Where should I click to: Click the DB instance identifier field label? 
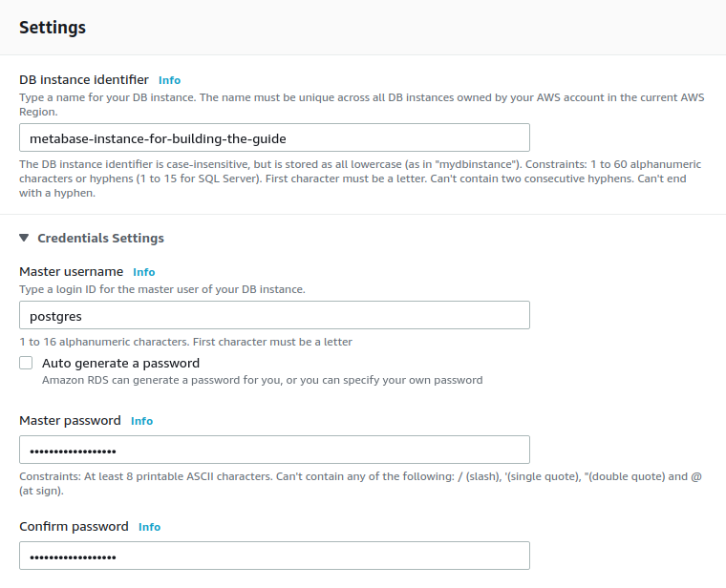pyautogui.click(x=84, y=80)
